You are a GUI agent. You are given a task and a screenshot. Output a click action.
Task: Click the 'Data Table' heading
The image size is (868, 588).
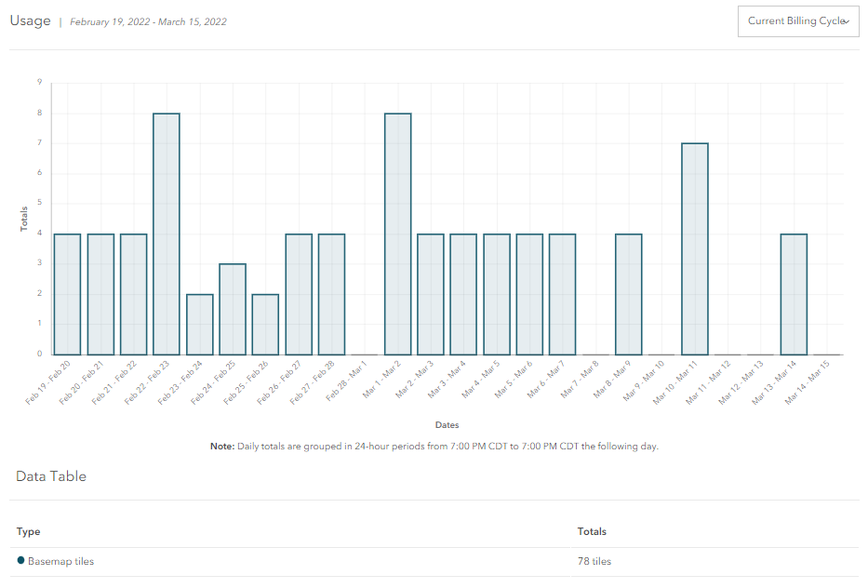click(51, 476)
